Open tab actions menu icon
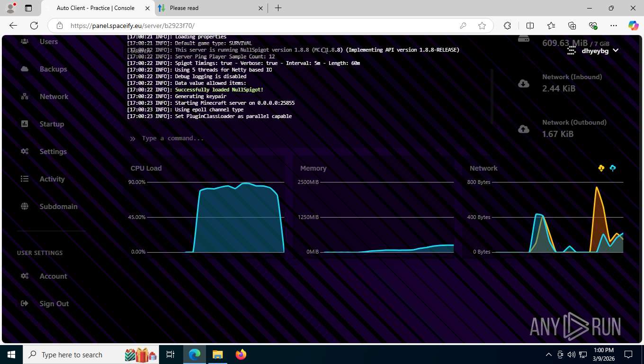 tap(28, 8)
